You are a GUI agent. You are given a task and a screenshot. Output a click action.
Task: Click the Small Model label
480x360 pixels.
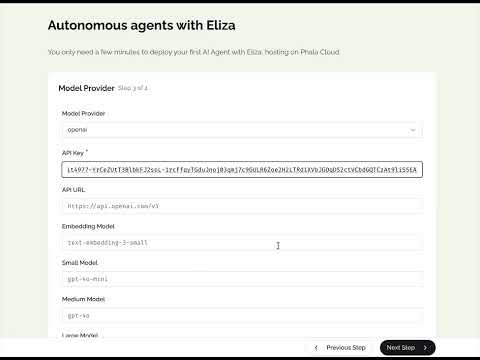80,263
